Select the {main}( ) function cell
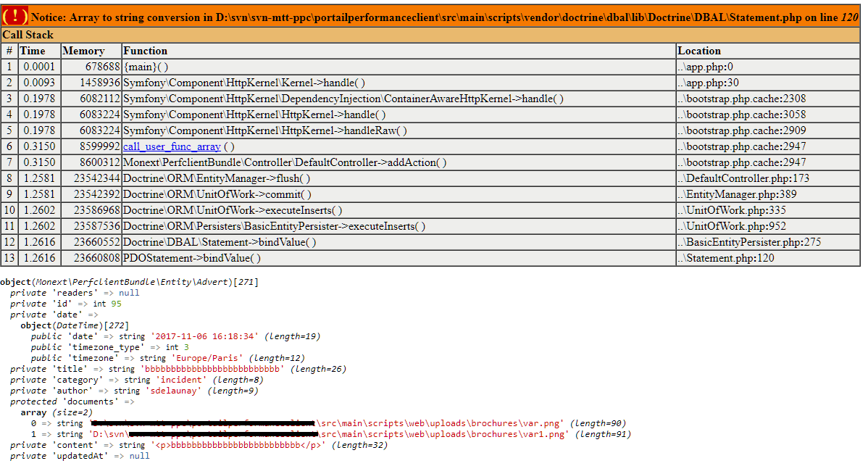 398,67
